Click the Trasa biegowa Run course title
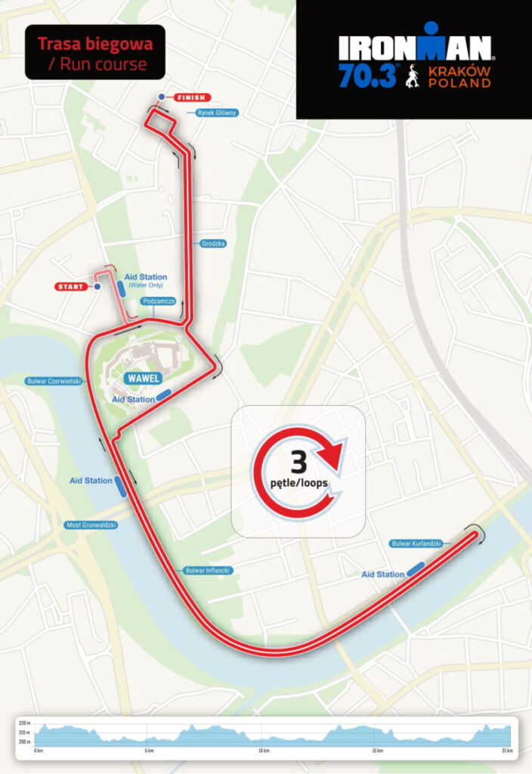 click(x=95, y=52)
